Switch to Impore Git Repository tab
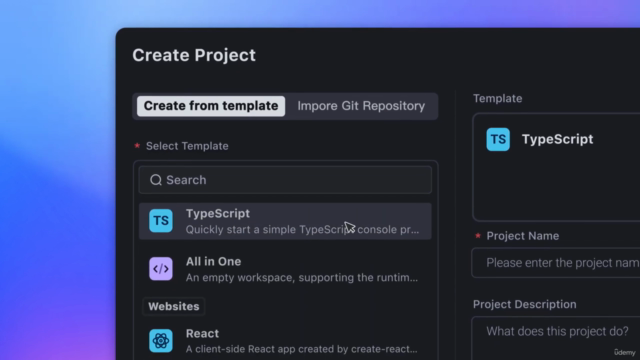640x360 pixels. (361, 106)
